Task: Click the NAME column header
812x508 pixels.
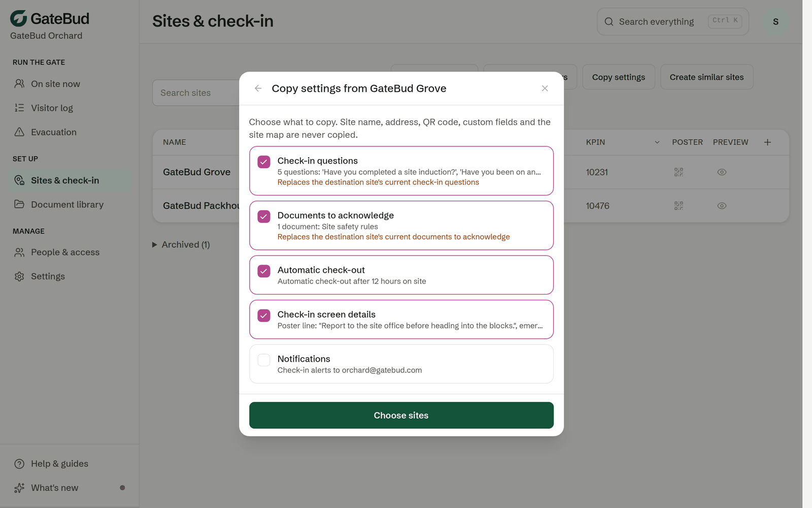Action: coord(175,142)
